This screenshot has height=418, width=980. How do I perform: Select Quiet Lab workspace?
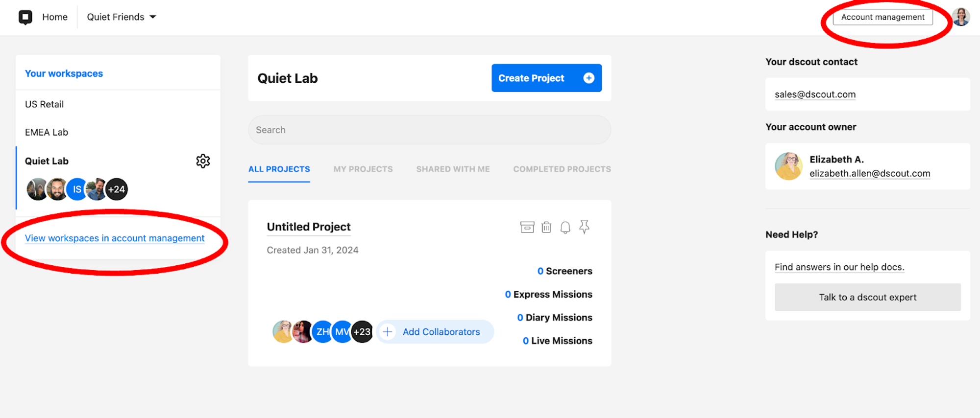tap(47, 161)
